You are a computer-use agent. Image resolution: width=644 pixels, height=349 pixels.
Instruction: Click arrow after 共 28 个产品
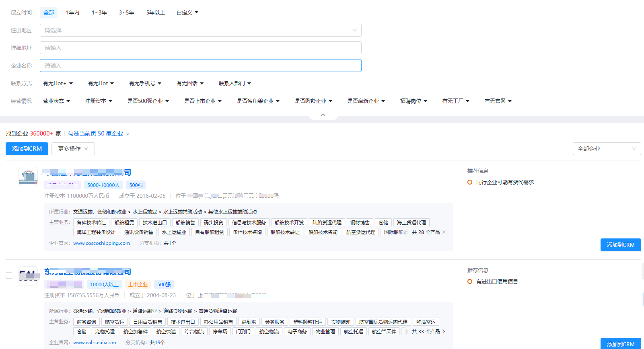point(444,232)
